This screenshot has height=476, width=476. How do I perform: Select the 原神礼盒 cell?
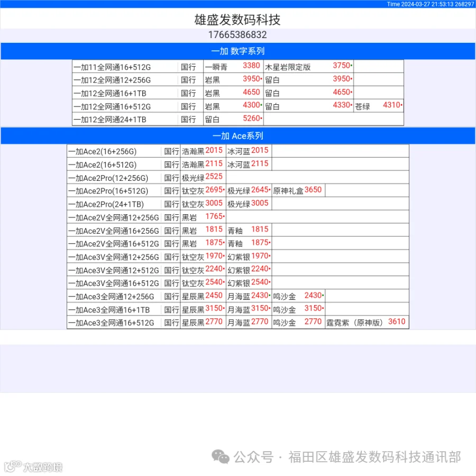click(288, 191)
